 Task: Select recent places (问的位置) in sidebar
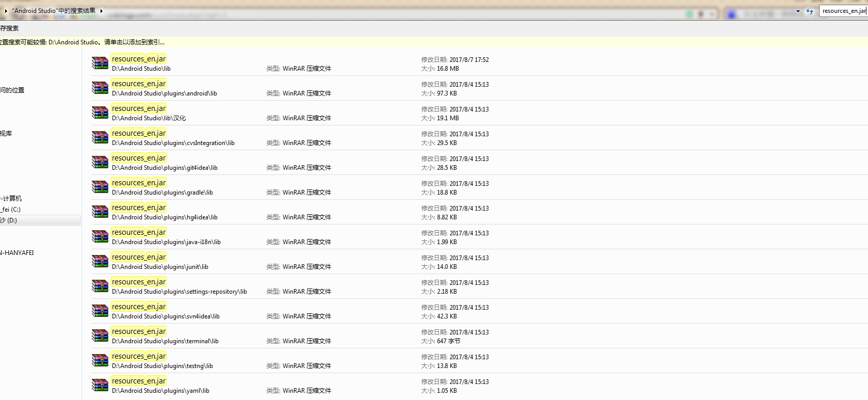[x=12, y=90]
